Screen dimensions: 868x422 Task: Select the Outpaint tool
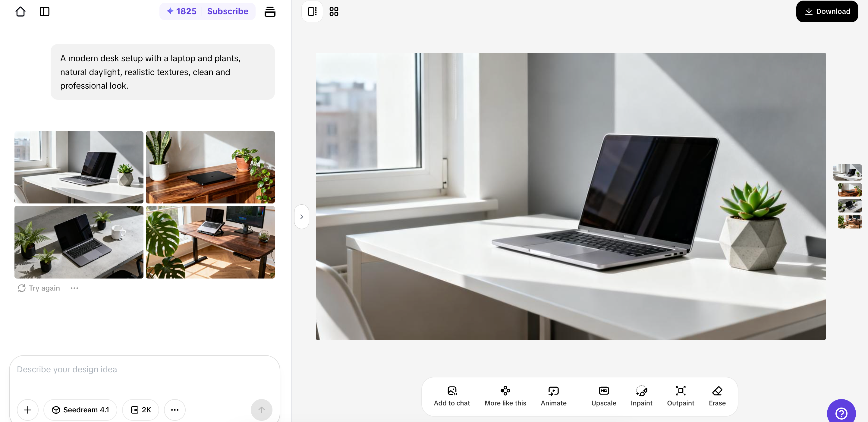tap(680, 396)
